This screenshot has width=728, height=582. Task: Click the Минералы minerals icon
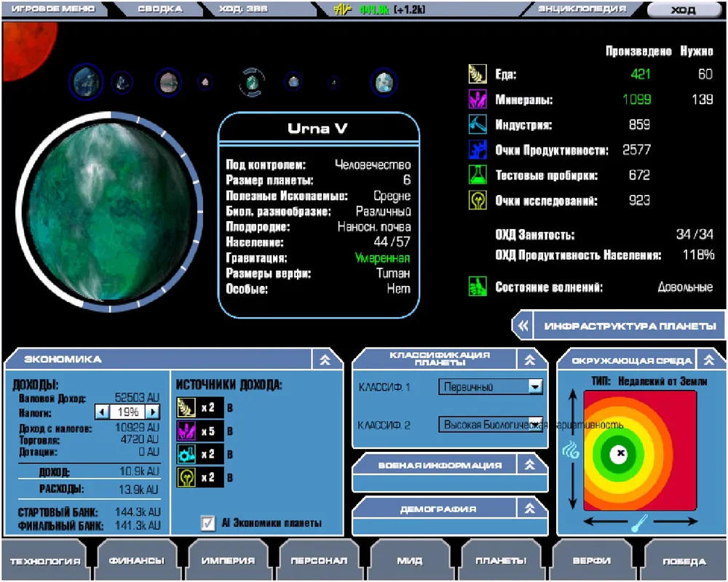point(477,100)
